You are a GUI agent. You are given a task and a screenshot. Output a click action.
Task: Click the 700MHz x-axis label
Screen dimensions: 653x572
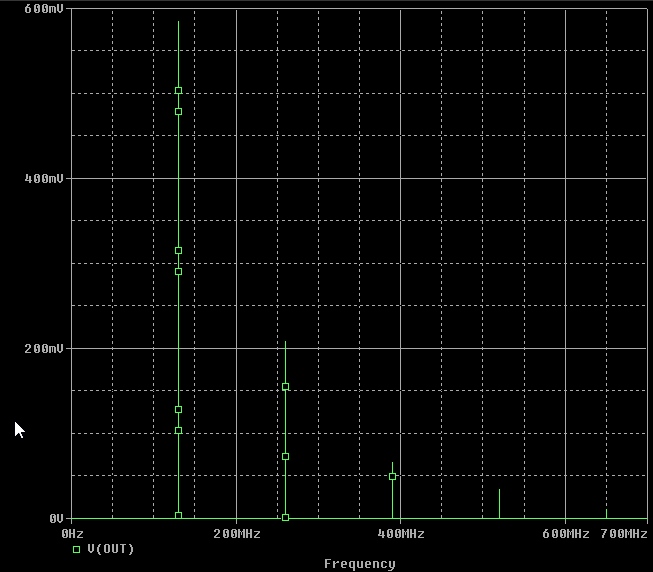pyautogui.click(x=624, y=534)
